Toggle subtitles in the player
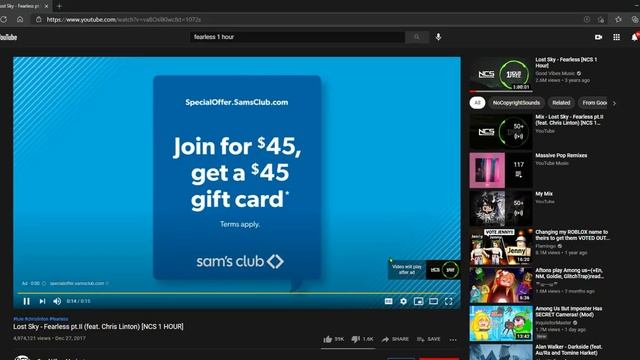Viewport: 640px width, 360px height. point(389,301)
